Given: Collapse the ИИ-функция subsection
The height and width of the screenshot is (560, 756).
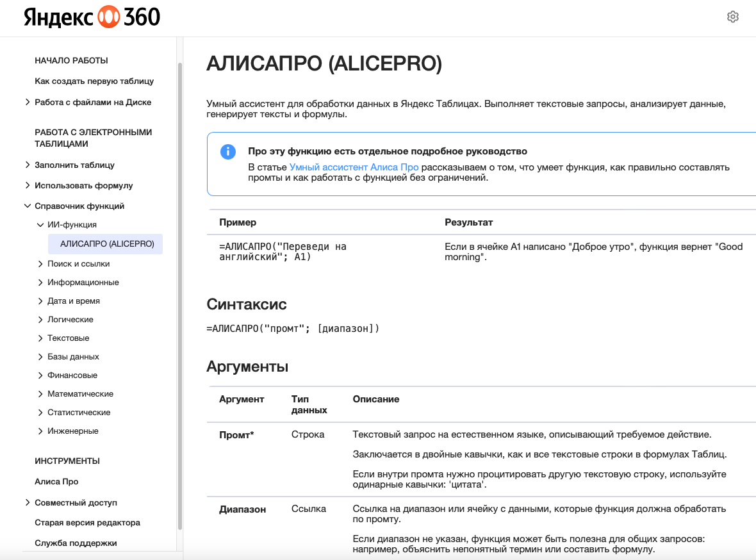Looking at the screenshot, I should [x=41, y=225].
